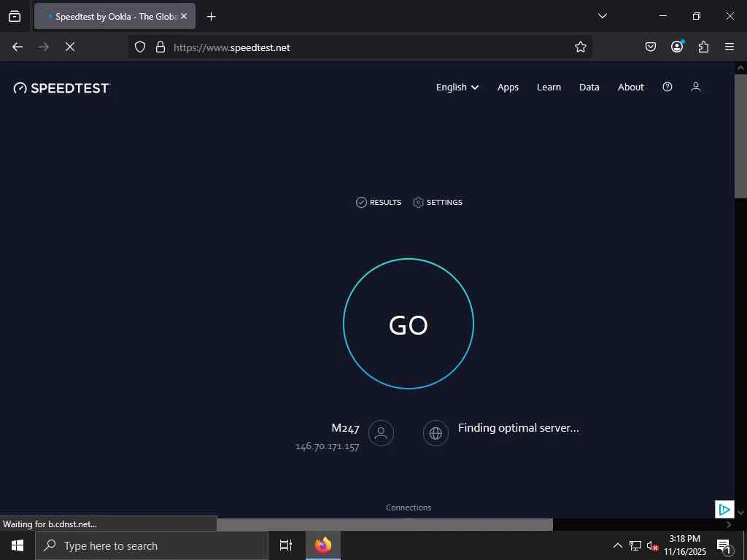Open the notification center icon
Image resolution: width=747 pixels, height=560 pixels.
(x=724, y=545)
